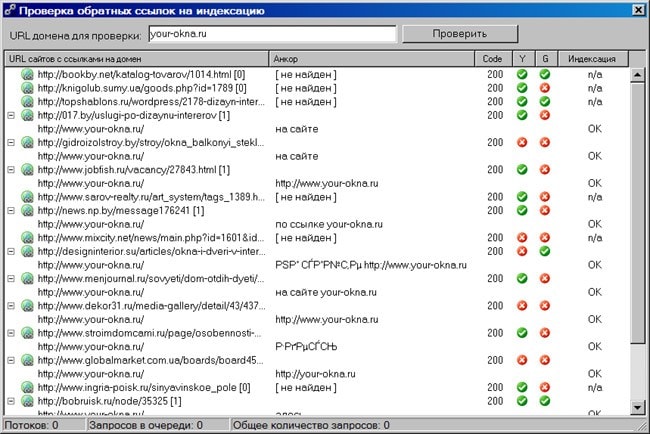650x434 pixels.
Task: Click red Y cross on mixcity.net row
Action: 522,238
